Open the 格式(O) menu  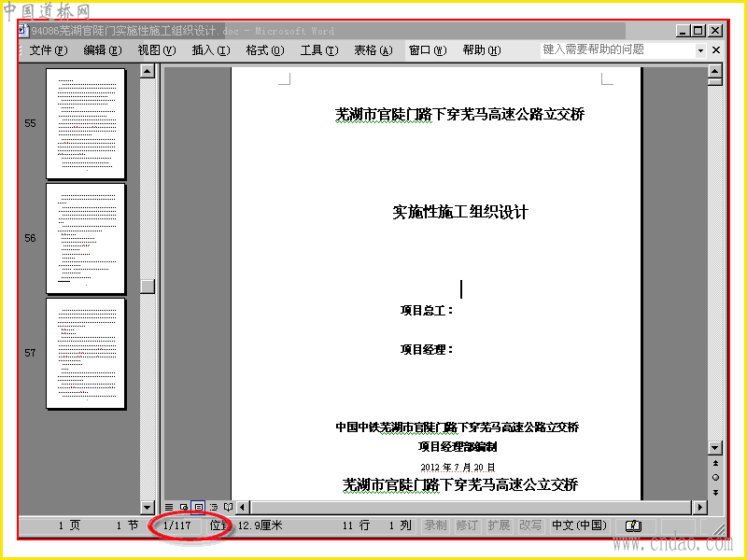click(265, 50)
